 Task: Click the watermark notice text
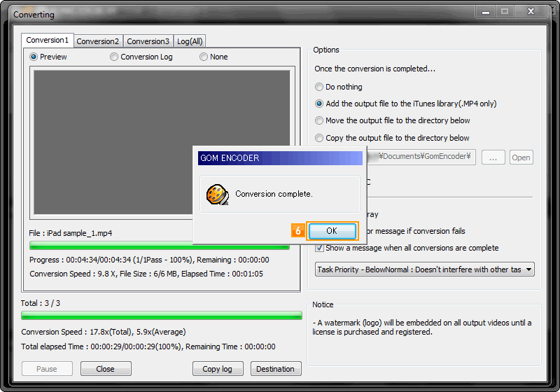tap(422, 328)
